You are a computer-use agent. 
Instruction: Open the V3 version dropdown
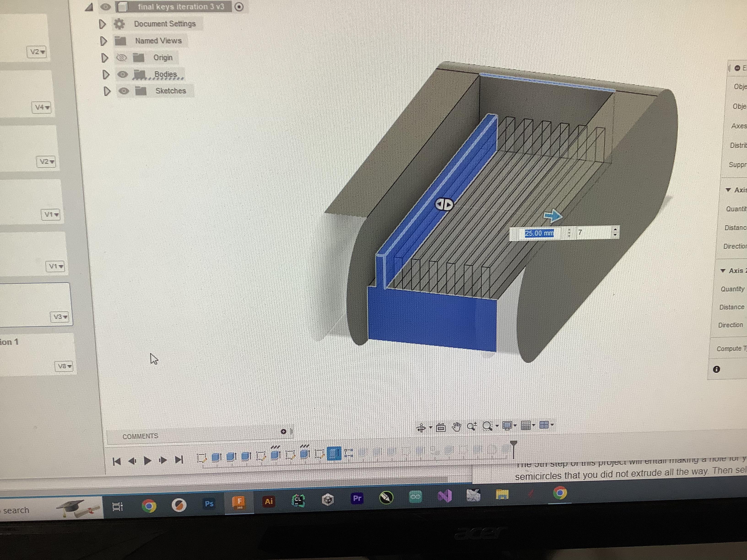(x=60, y=317)
